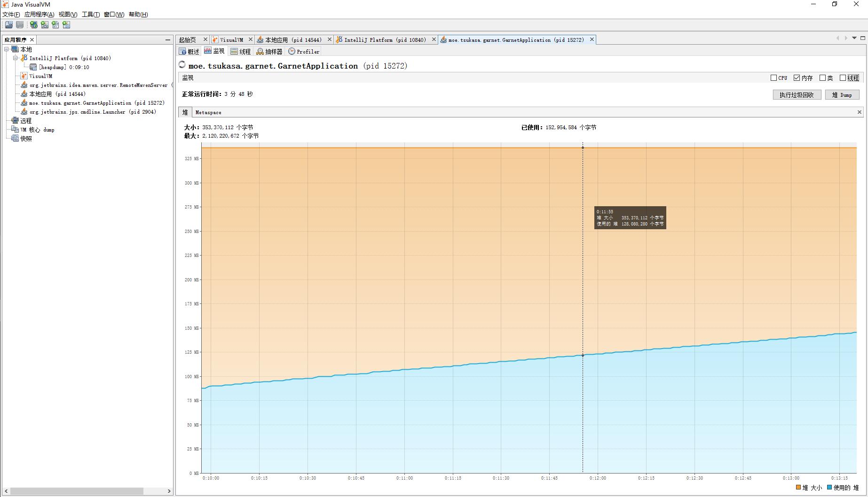Screen dimensions: 868x497
Task: Click the GarnetApplication Java icon in tree
Action: [x=24, y=102]
